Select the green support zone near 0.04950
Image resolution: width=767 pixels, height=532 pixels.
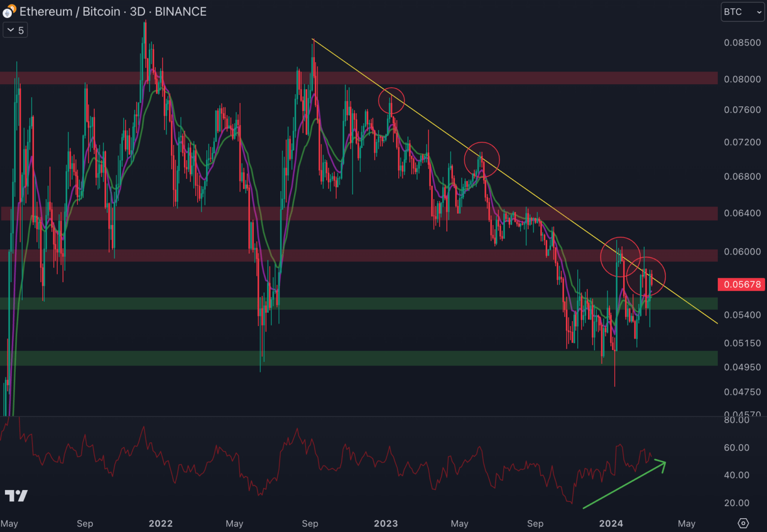pyautogui.click(x=345, y=358)
